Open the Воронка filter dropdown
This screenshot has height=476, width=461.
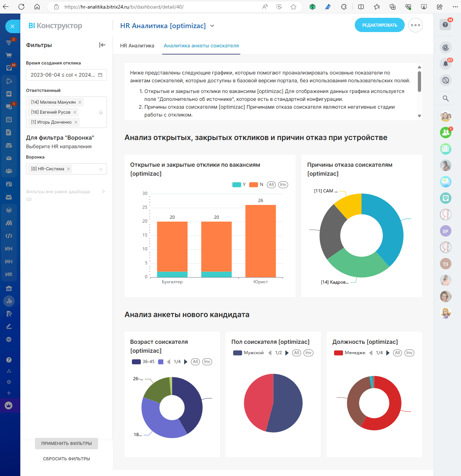[x=101, y=169]
